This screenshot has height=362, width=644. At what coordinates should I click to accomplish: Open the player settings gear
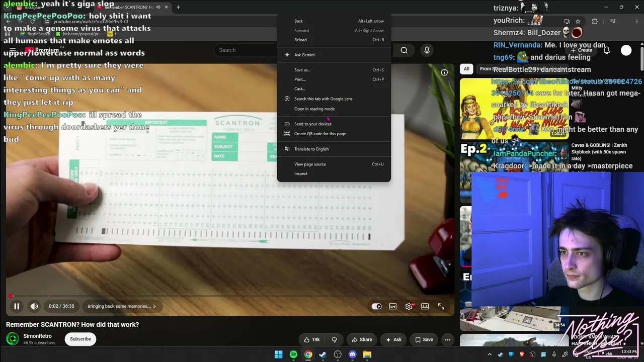click(409, 306)
